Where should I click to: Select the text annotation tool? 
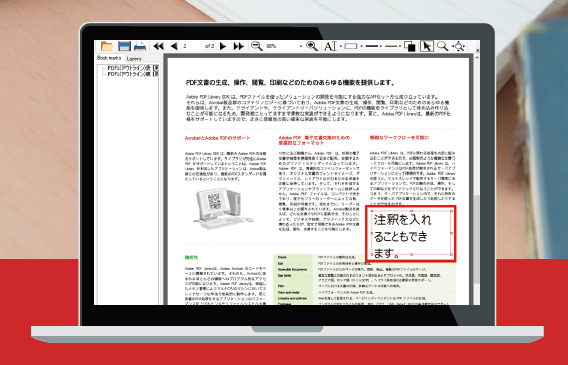click(x=330, y=46)
